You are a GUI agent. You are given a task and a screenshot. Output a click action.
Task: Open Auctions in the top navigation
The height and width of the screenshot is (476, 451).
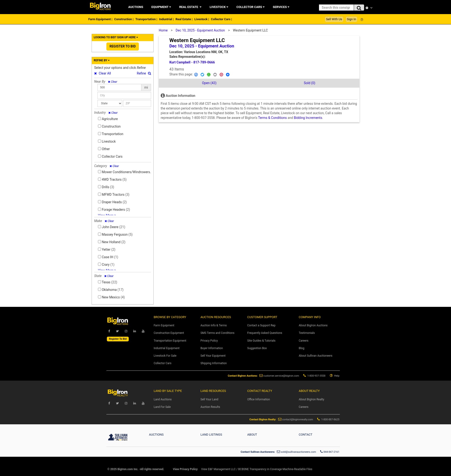[136, 7]
